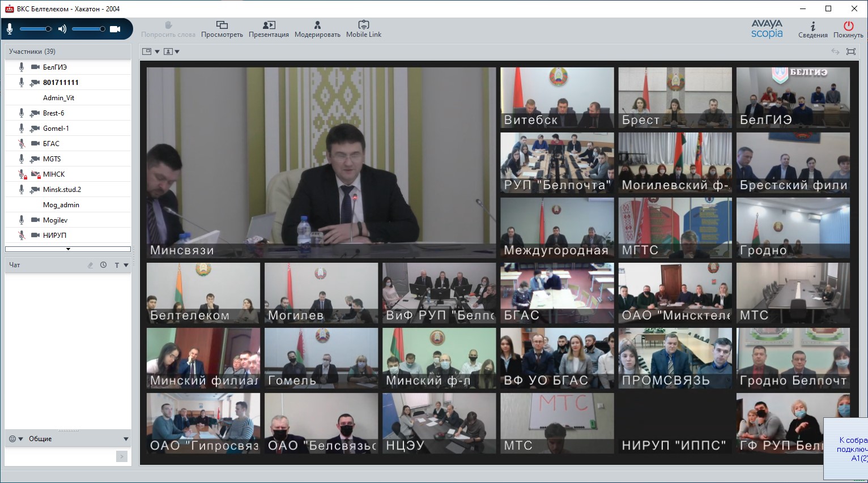Adjust the speaker volume slider
This screenshot has height=483, width=868.
88,29
